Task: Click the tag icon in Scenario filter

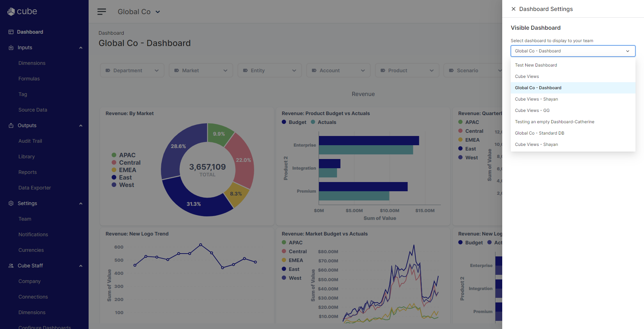Action: pos(451,70)
